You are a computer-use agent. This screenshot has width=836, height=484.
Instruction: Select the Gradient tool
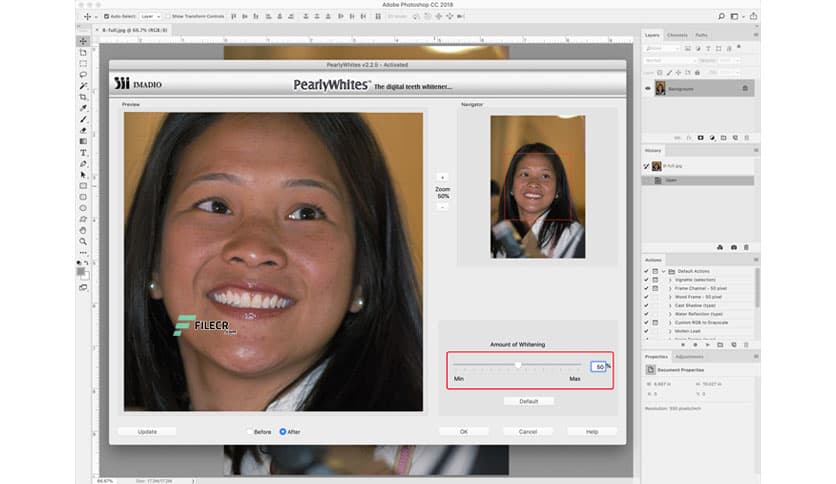pyautogui.click(x=83, y=141)
